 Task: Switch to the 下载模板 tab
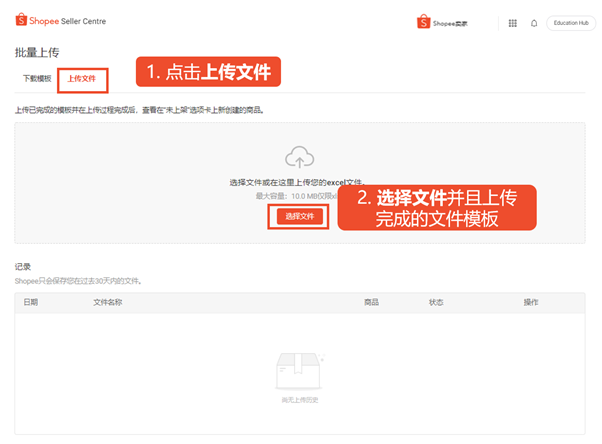pos(37,79)
